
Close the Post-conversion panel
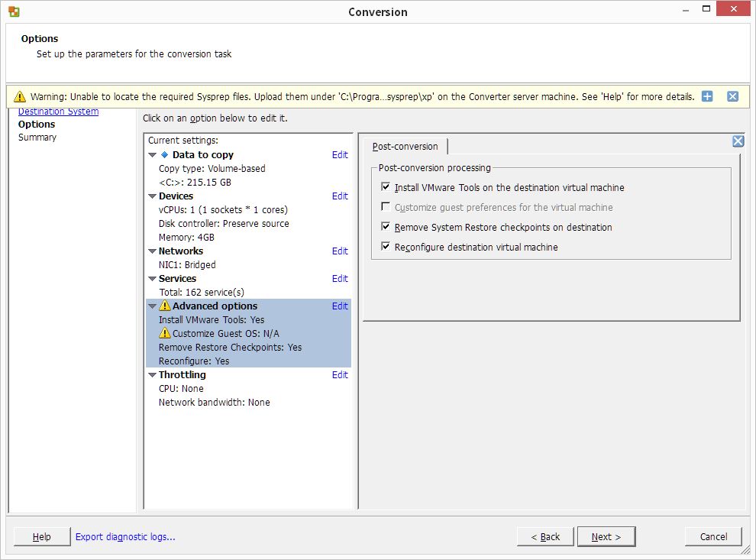tap(738, 141)
